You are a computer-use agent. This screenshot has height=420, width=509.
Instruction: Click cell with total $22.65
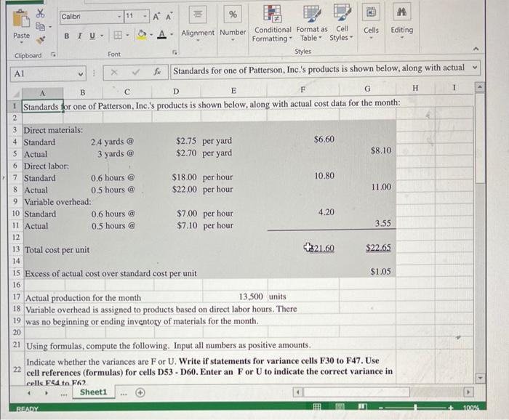368,248
